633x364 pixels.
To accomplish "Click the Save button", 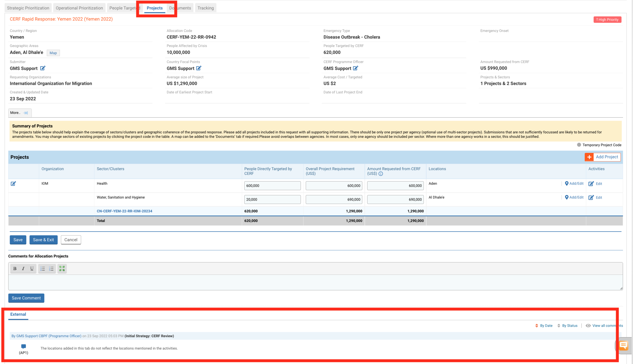I will [18, 240].
